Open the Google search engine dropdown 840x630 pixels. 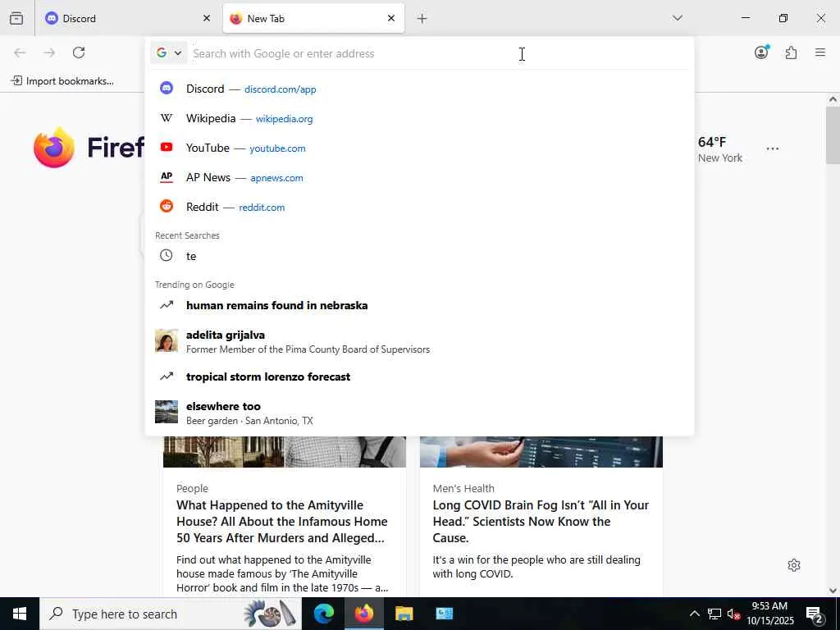click(x=169, y=53)
